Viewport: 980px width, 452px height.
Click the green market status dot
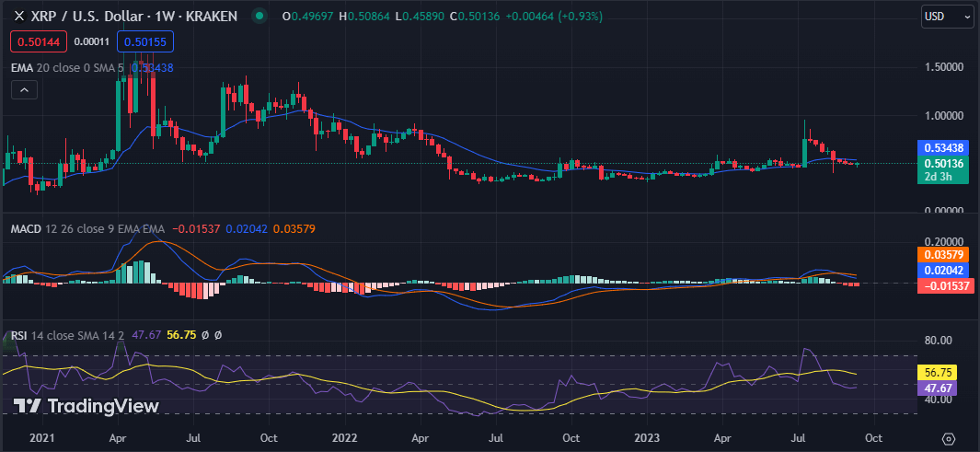[259, 16]
